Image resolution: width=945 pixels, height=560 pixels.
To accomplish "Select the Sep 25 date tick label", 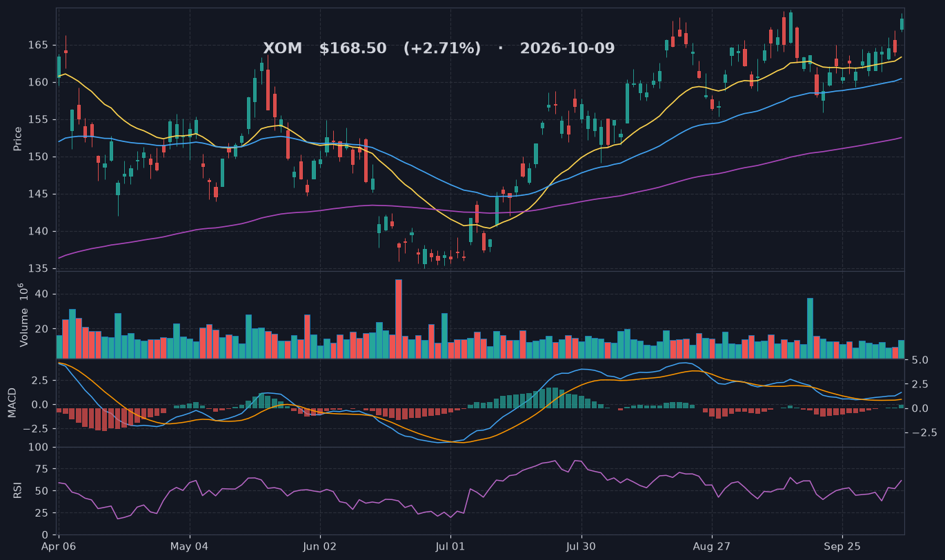I will [x=842, y=546].
